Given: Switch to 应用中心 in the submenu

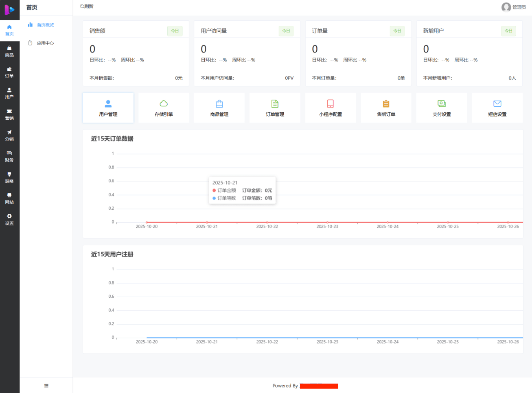Looking at the screenshot, I should (x=46, y=43).
